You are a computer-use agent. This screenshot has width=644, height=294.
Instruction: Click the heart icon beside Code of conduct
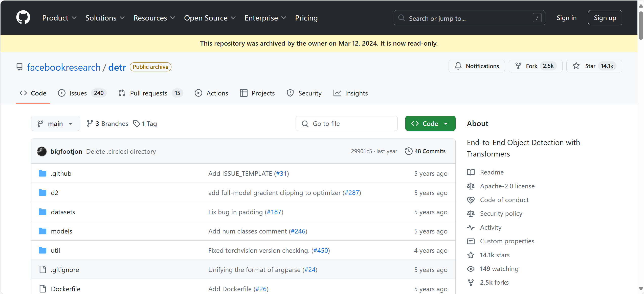tap(471, 200)
